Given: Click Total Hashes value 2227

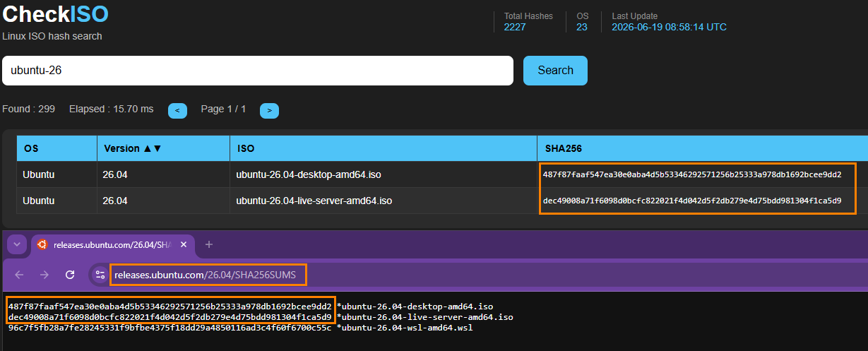Looking at the screenshot, I should (516, 28).
